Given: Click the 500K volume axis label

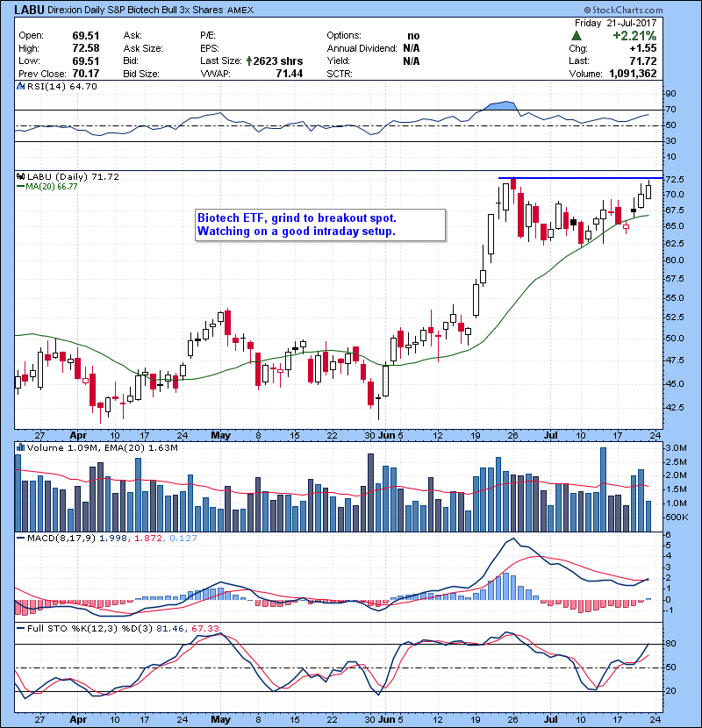Looking at the screenshot, I should pos(677,517).
